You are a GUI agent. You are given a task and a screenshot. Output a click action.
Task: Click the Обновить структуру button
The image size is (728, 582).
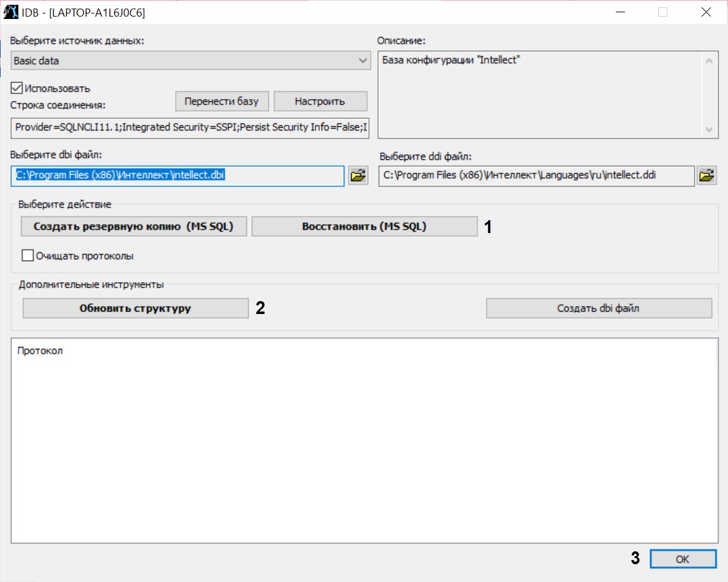pos(135,308)
